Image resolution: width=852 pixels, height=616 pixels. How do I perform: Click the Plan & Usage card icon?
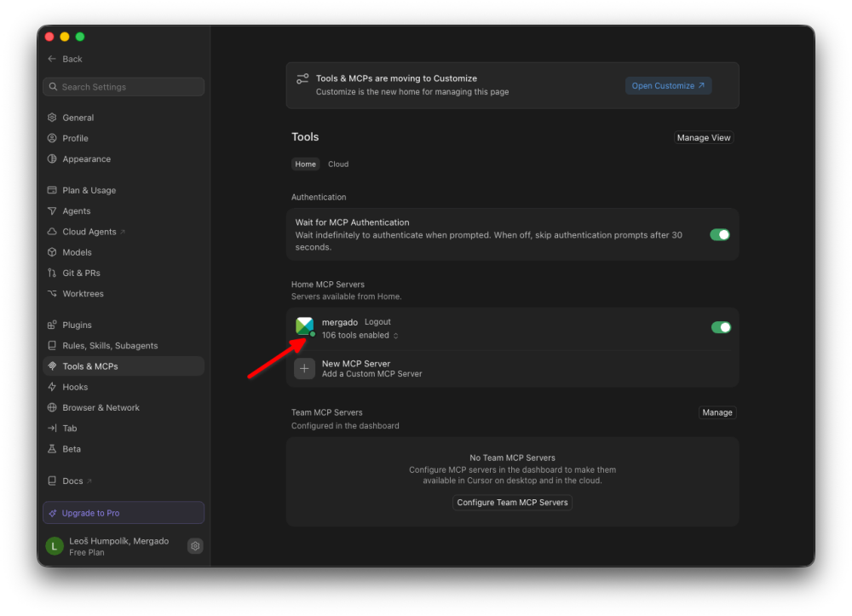52,190
